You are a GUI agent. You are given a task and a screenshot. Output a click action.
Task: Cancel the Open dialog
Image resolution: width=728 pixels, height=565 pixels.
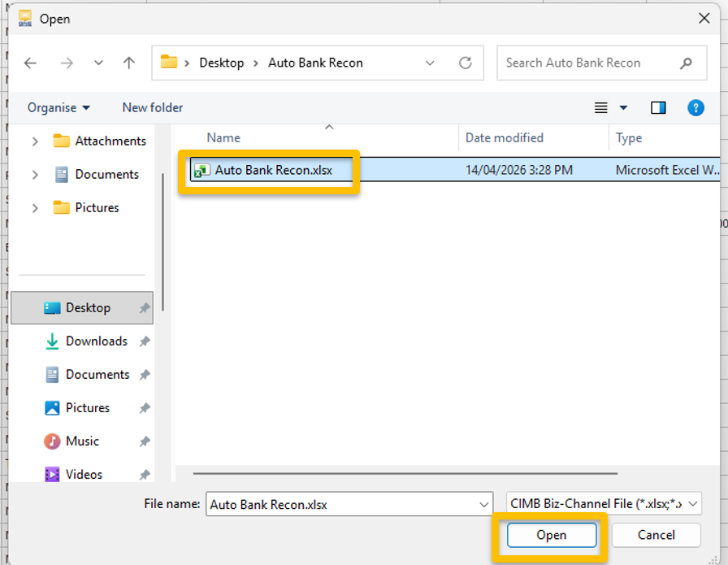click(x=656, y=535)
